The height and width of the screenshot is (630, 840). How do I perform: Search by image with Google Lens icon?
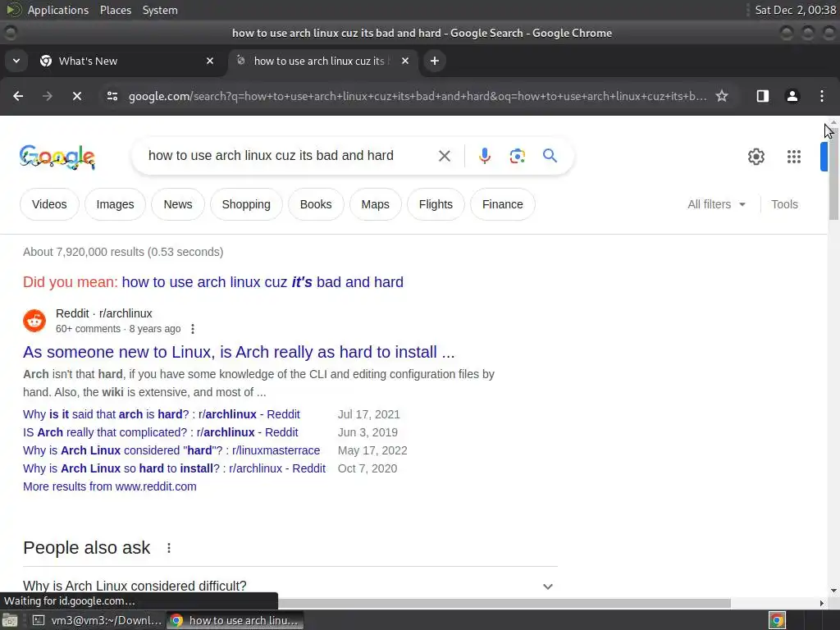pyautogui.click(x=517, y=156)
